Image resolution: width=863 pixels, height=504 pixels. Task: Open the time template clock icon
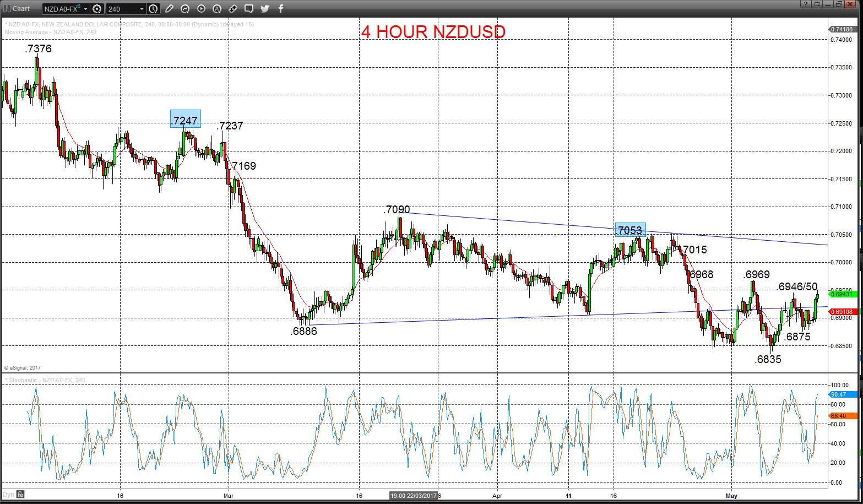153,9
